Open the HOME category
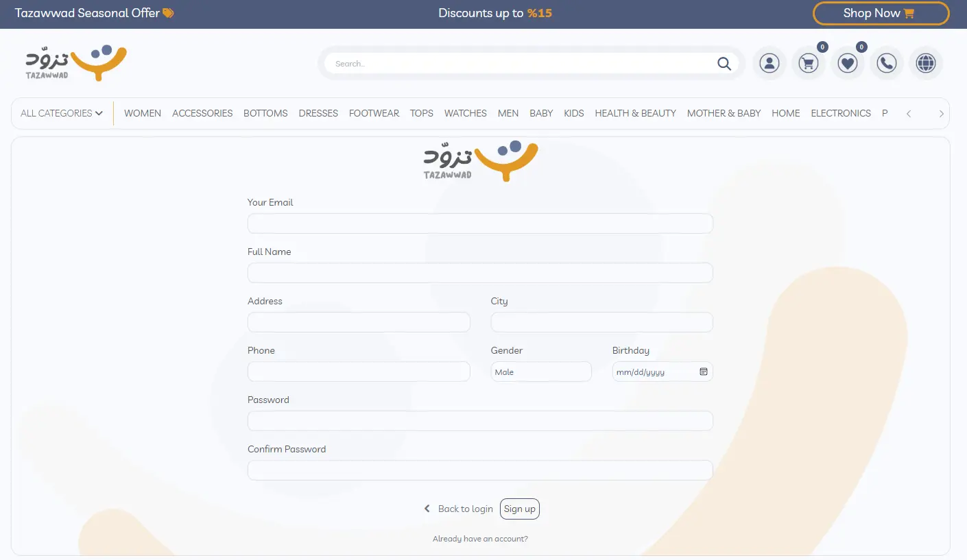 [x=786, y=113]
